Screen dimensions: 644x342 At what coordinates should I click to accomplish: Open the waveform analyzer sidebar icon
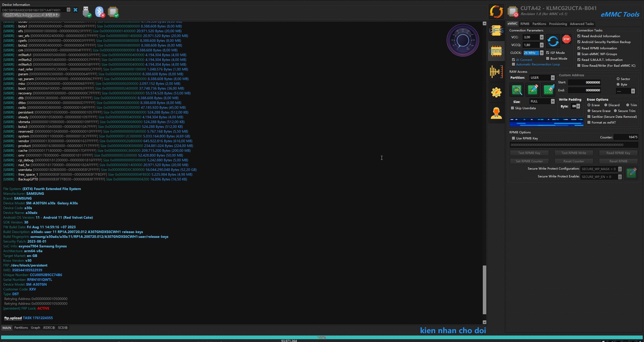click(x=496, y=72)
